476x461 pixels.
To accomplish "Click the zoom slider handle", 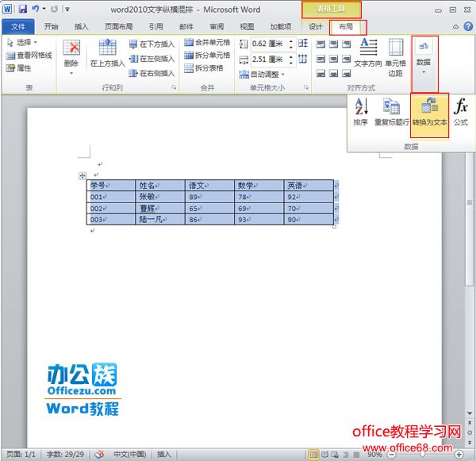I will [422, 455].
